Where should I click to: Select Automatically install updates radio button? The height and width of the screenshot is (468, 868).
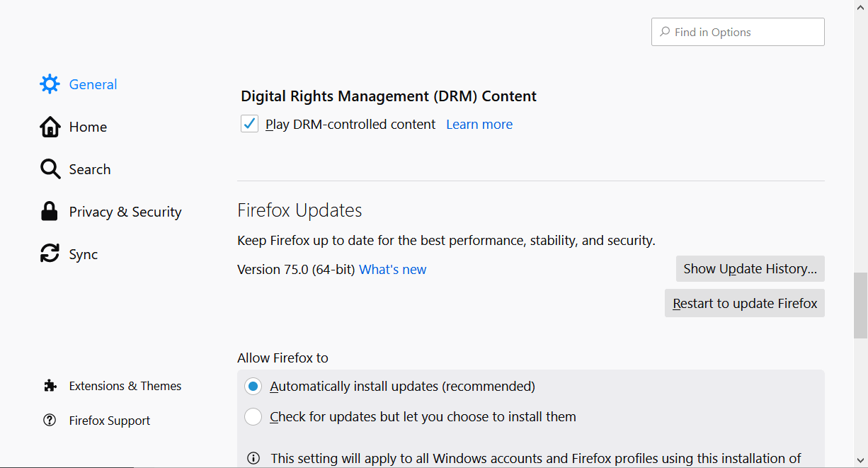253,387
